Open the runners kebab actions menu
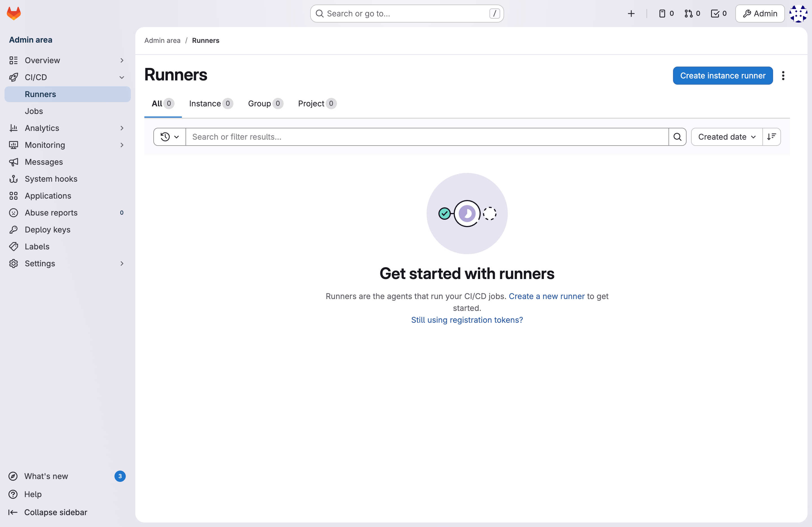812x527 pixels. [783, 75]
